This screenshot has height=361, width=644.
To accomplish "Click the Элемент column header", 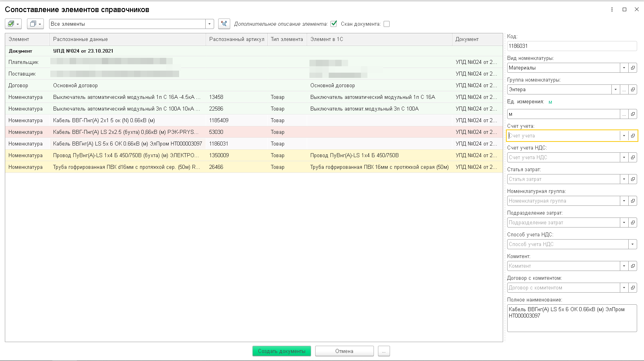I will click(x=27, y=39).
